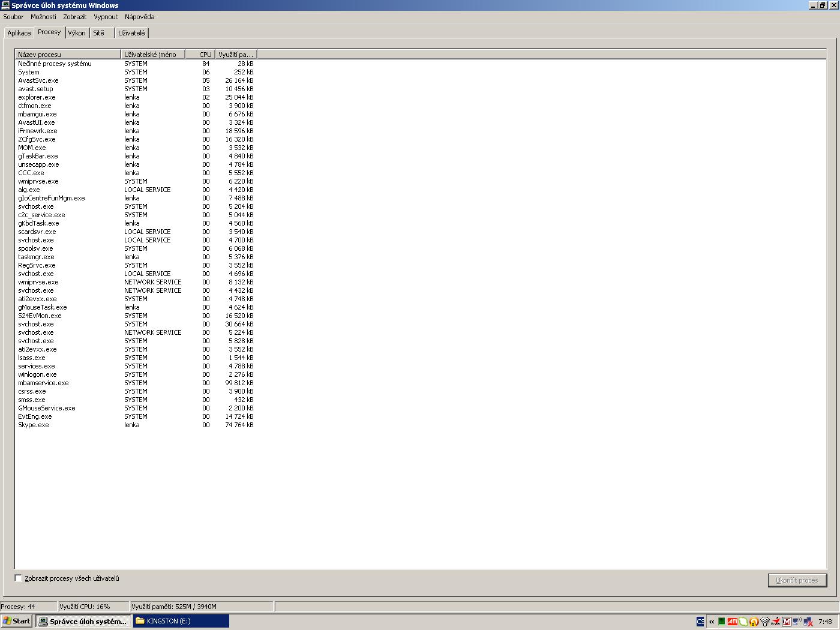Click the 7:48 system clock
The image size is (840, 630).
(x=825, y=622)
